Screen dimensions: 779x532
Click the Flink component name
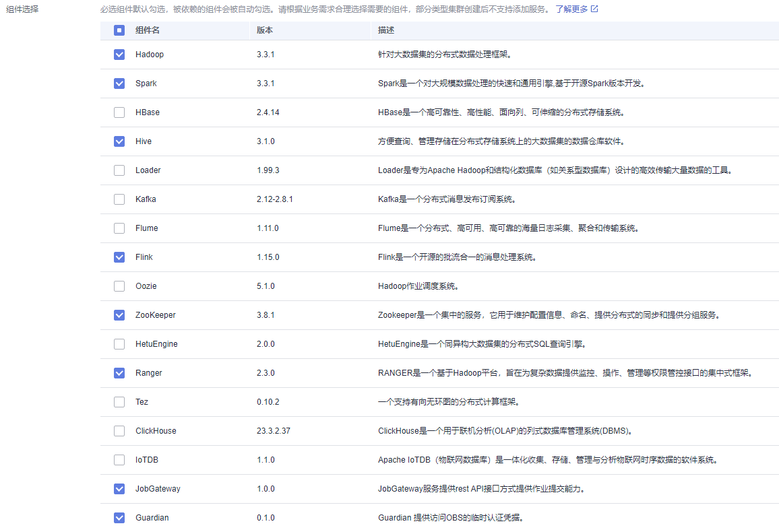tap(144, 257)
